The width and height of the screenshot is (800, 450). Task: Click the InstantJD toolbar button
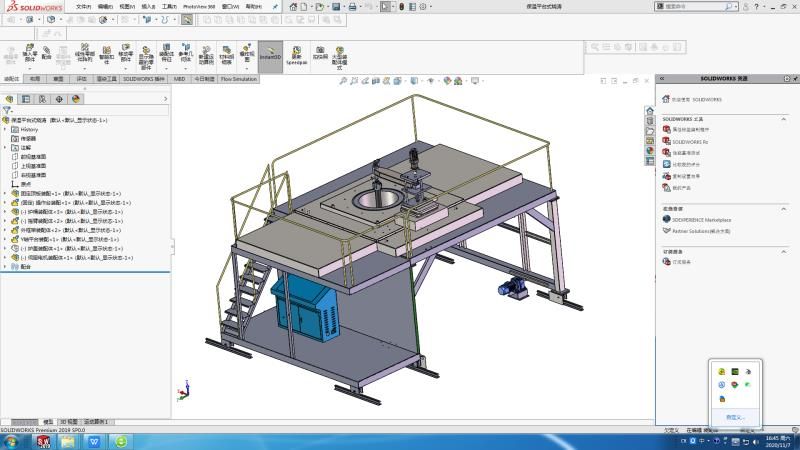(x=270, y=56)
